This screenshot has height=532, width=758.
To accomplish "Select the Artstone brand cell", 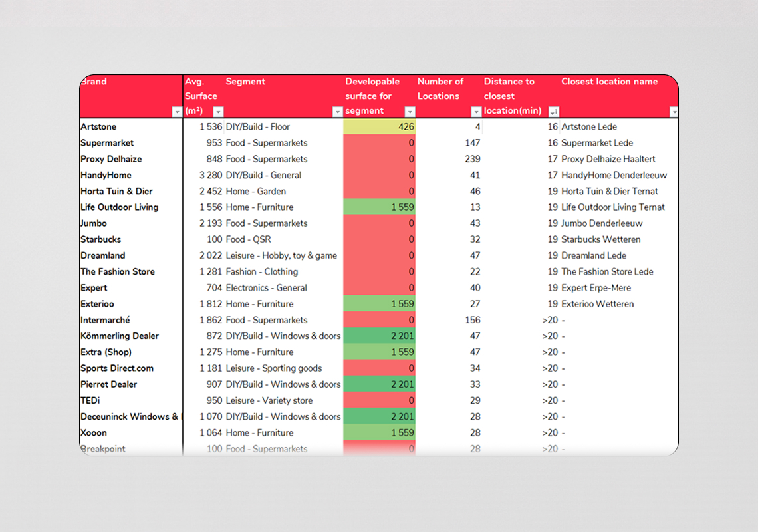I will 98,127.
